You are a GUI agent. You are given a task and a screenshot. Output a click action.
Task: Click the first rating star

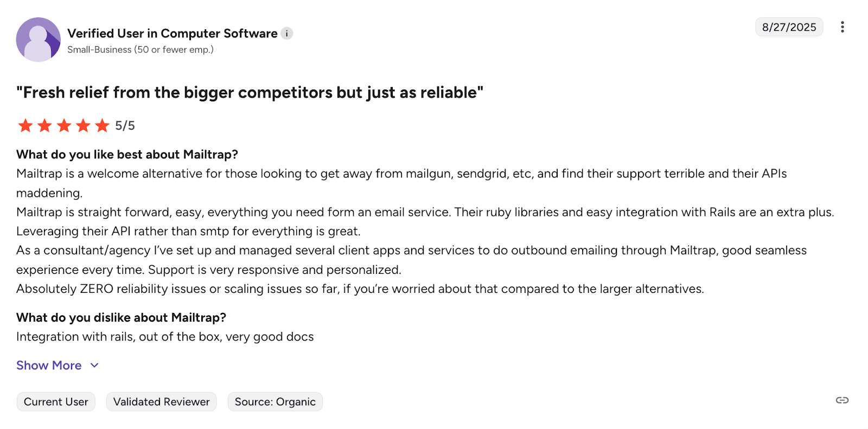pyautogui.click(x=25, y=126)
